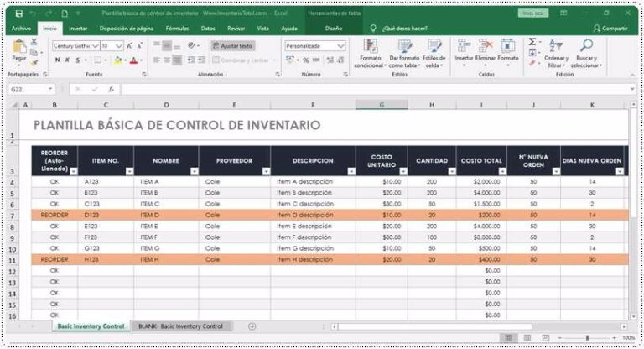Toggle italic (K) formatting
The width and height of the screenshot is (644, 349).
click(69, 60)
